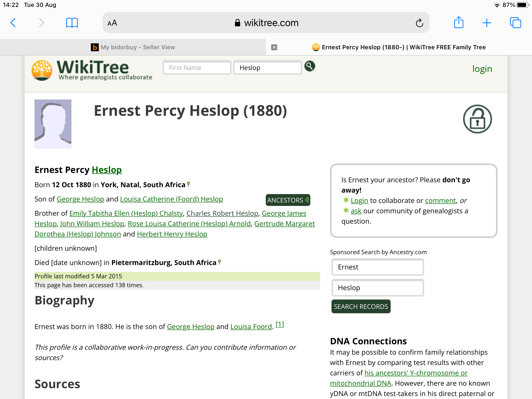Expand the ANCESTORS tree button
The width and height of the screenshot is (532, 399).
point(288,200)
